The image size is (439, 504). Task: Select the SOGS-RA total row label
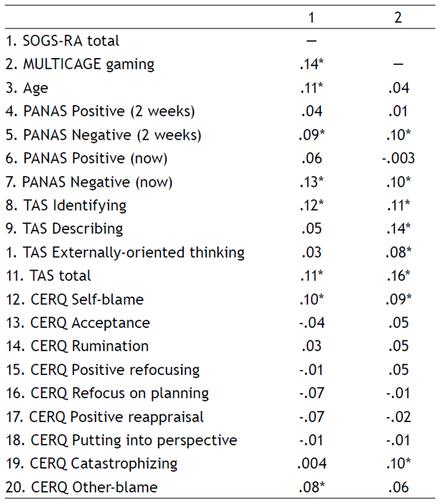(x=62, y=41)
